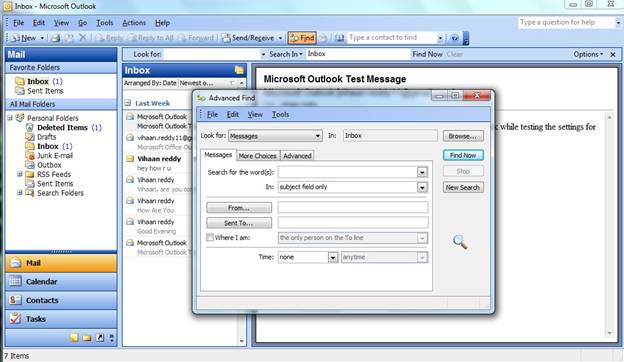This screenshot has width=624, height=362.
Task: Click the inbox pane folder icon
Action: [239, 70]
